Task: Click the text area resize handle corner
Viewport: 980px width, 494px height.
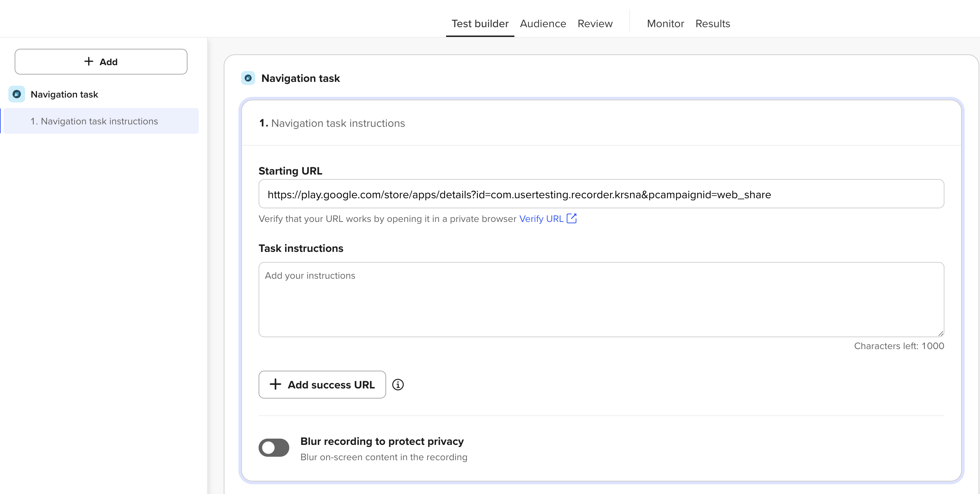Action: coord(940,333)
